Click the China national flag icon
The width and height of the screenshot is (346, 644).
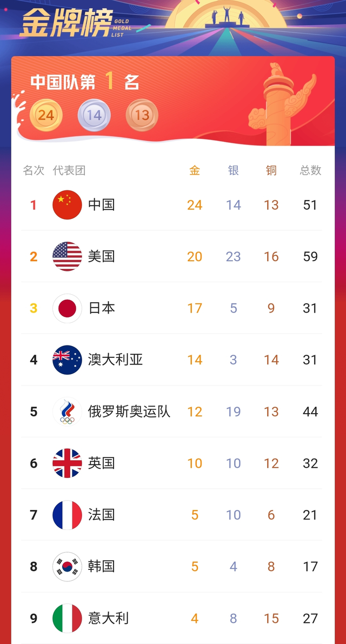tap(67, 205)
